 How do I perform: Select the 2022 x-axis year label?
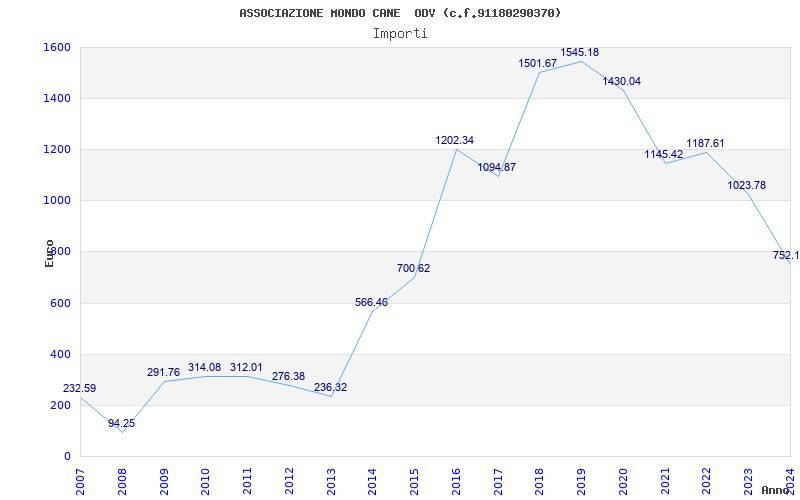pos(707,480)
